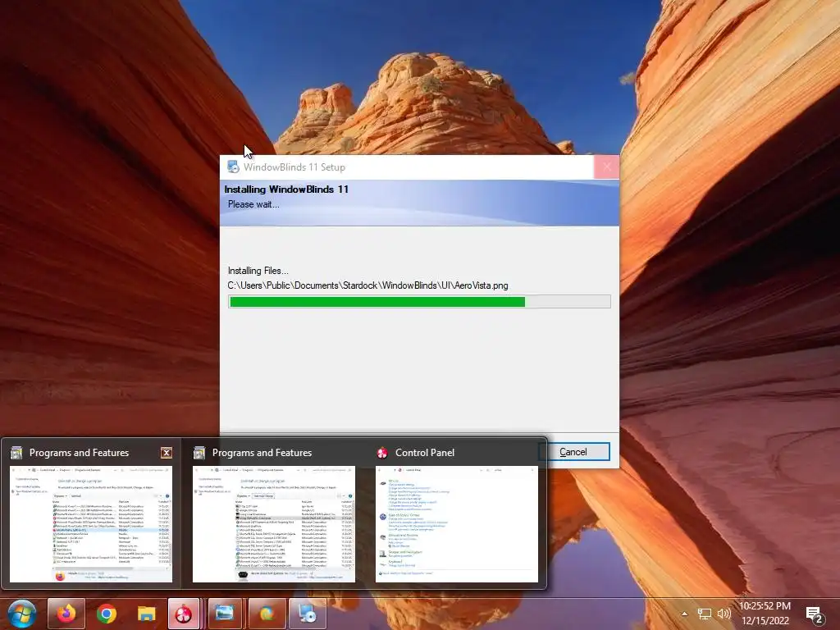840x630 pixels.
Task: Click the green installation progress bar
Action: pos(419,302)
